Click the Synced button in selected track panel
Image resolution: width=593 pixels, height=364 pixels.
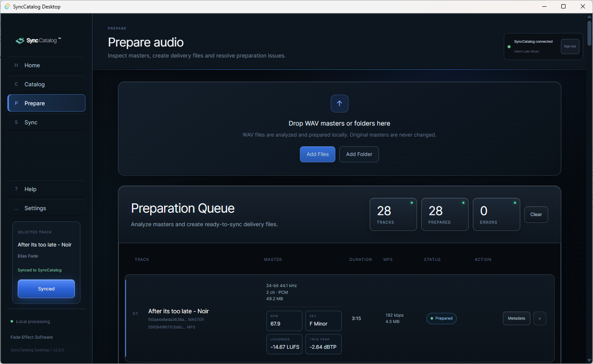tap(46, 289)
